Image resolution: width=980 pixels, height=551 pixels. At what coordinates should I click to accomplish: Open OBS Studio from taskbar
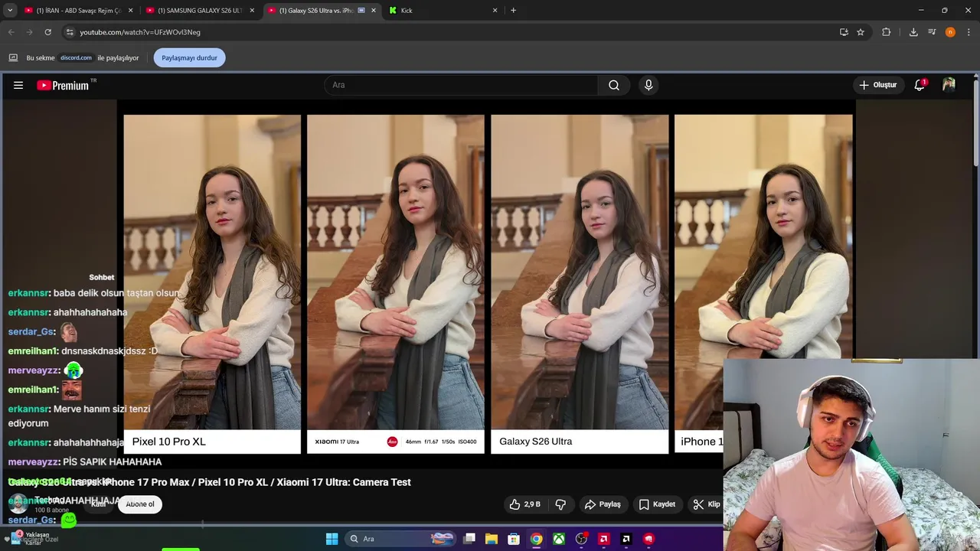coord(581,539)
